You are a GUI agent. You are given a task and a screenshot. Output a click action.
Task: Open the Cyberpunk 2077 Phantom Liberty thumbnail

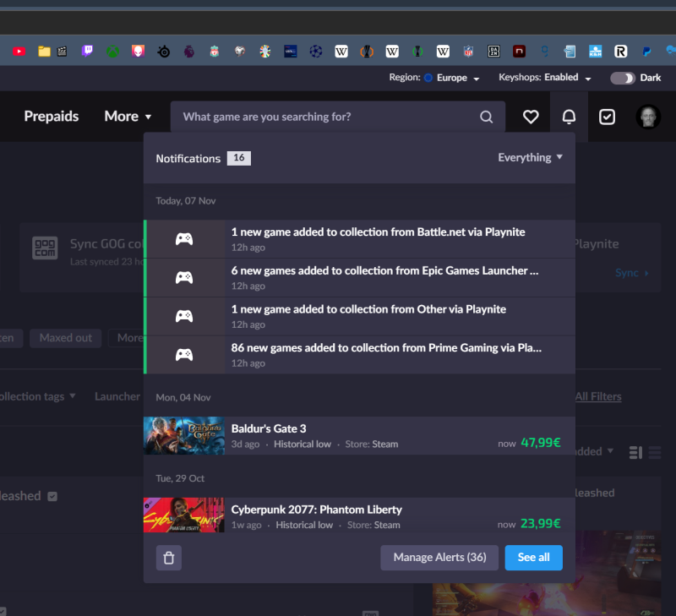[x=184, y=515]
